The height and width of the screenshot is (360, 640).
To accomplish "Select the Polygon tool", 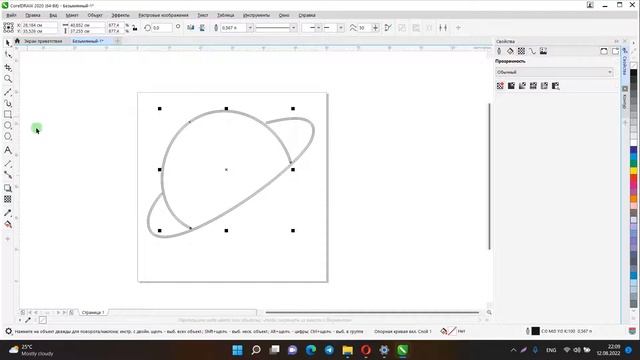I will (x=8, y=137).
